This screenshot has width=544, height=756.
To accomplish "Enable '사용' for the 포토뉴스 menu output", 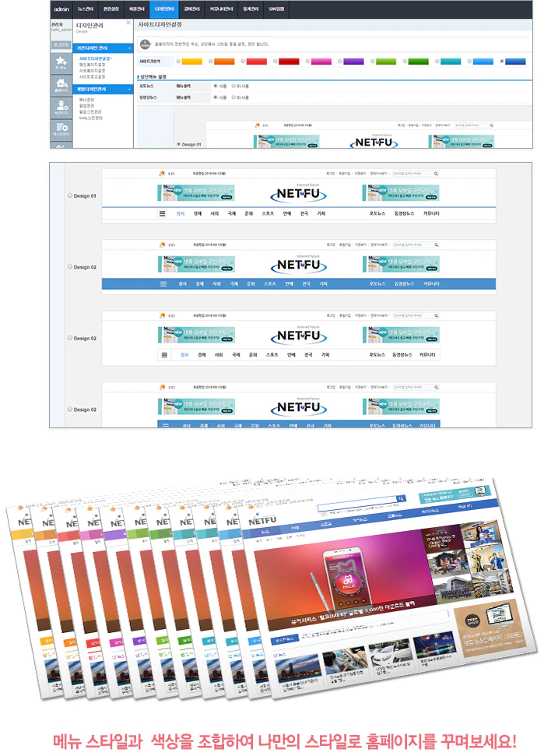I will [216, 86].
